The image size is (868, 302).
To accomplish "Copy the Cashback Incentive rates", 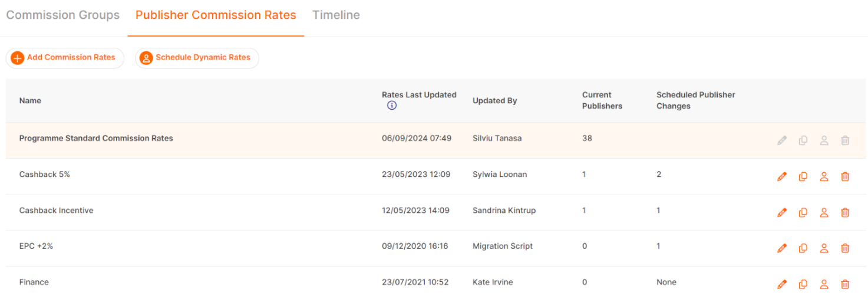I will (x=803, y=212).
